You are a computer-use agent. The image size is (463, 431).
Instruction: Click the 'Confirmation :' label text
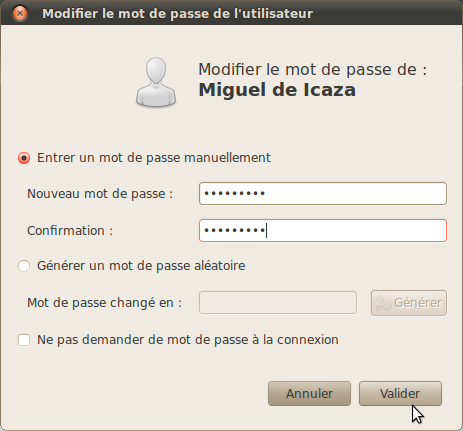point(70,231)
